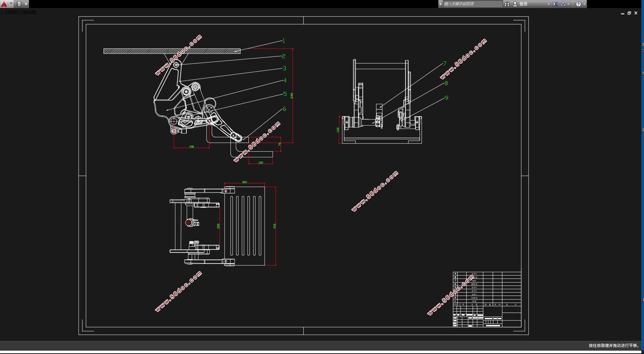Click the [-] viewport controls label

tap(3, 13)
